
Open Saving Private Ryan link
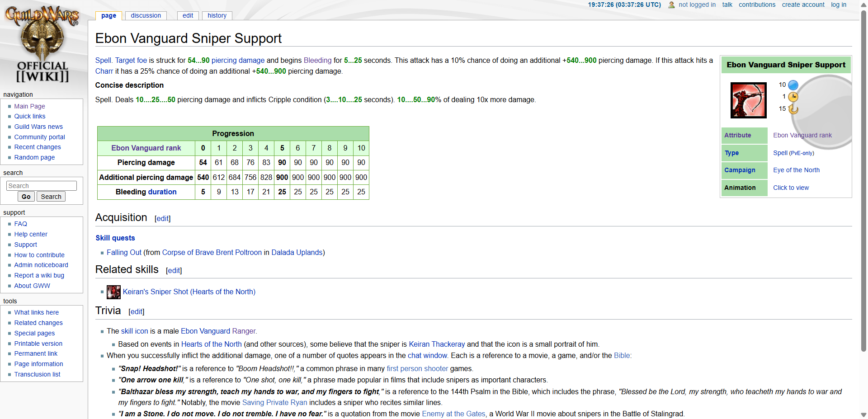pyautogui.click(x=274, y=402)
